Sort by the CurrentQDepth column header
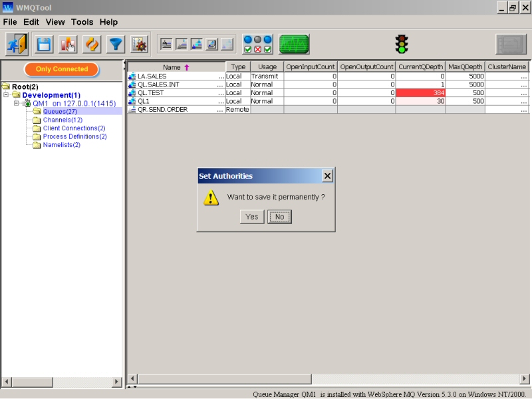532x399 pixels. [x=420, y=67]
